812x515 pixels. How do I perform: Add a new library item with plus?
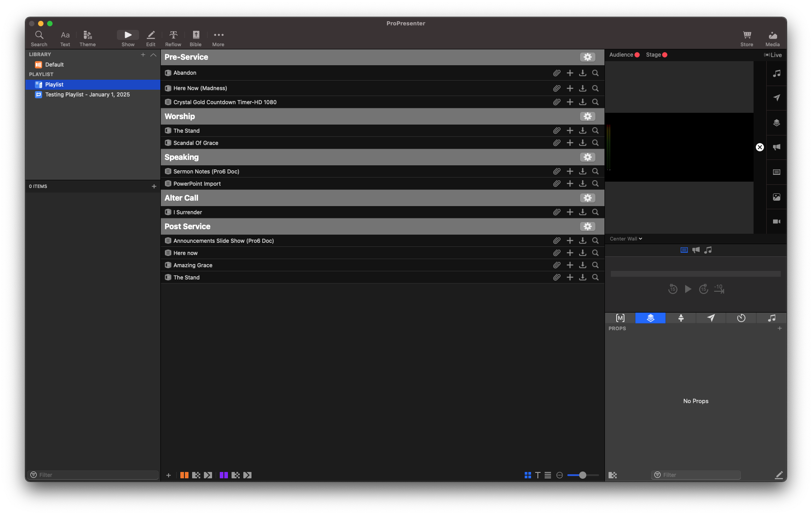click(x=143, y=55)
